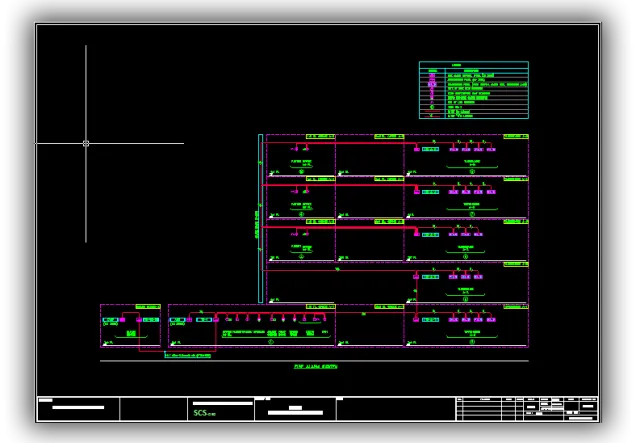Click the top floor's thick red cable line
This screenshot has height=443, width=636.
coord(300,142)
